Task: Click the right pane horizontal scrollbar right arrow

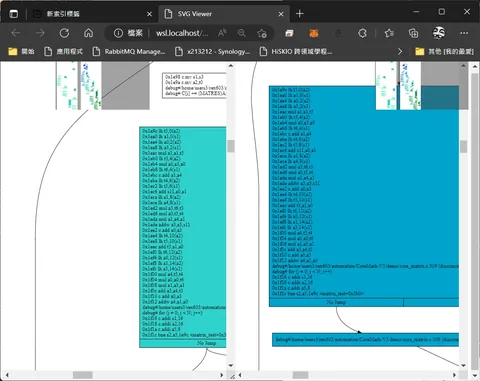Action: coord(455,375)
